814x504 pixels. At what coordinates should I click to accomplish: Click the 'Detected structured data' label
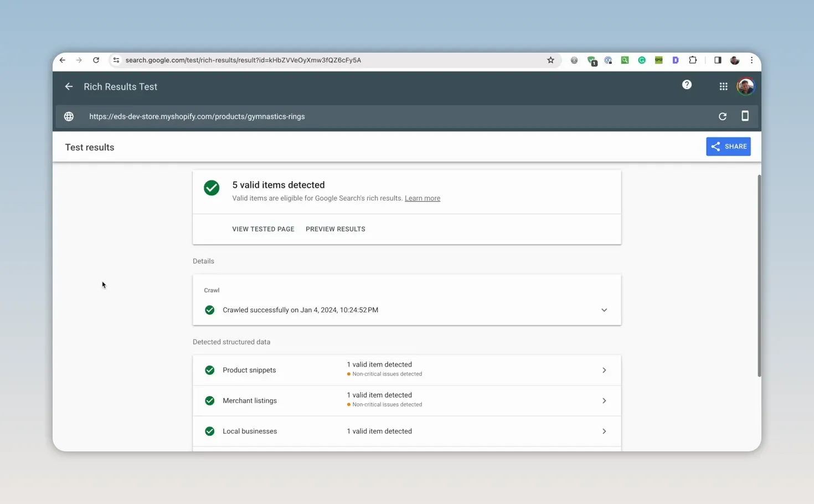pos(231,342)
